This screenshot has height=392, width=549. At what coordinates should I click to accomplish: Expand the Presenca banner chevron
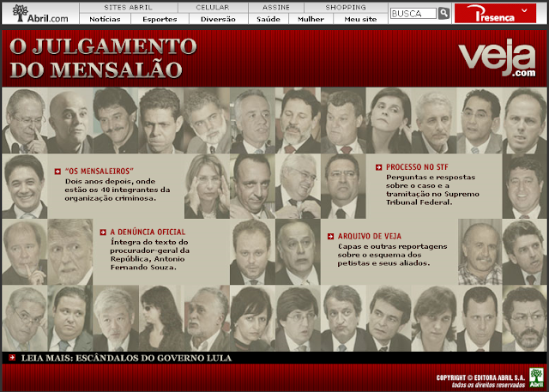(524, 10)
